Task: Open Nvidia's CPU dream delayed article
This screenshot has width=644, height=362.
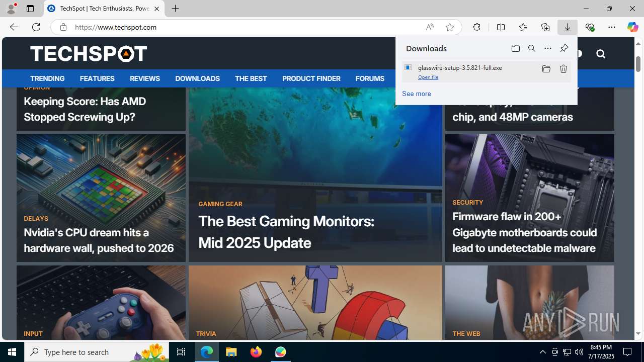Action: click(99, 240)
